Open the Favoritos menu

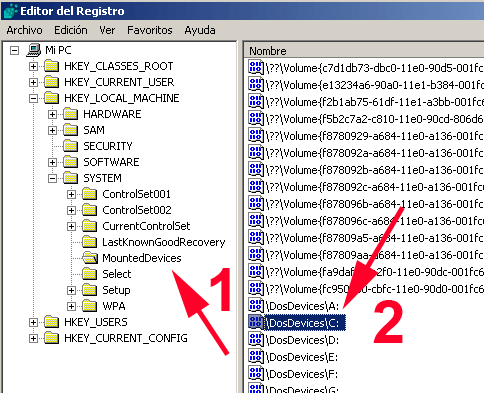(x=150, y=30)
